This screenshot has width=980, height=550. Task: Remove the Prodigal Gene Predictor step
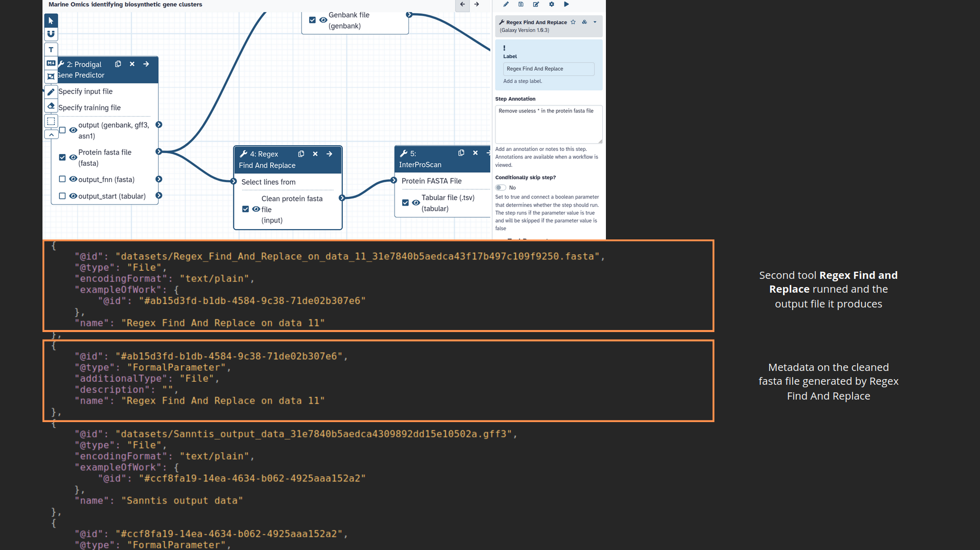(x=132, y=64)
